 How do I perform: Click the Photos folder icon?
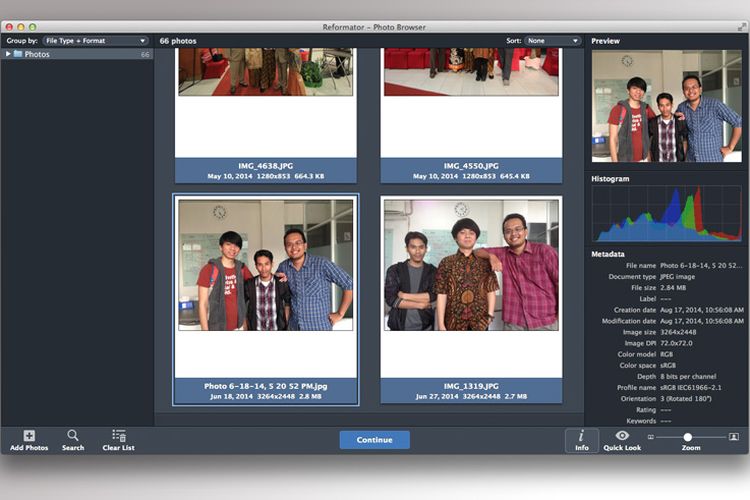tap(18, 54)
